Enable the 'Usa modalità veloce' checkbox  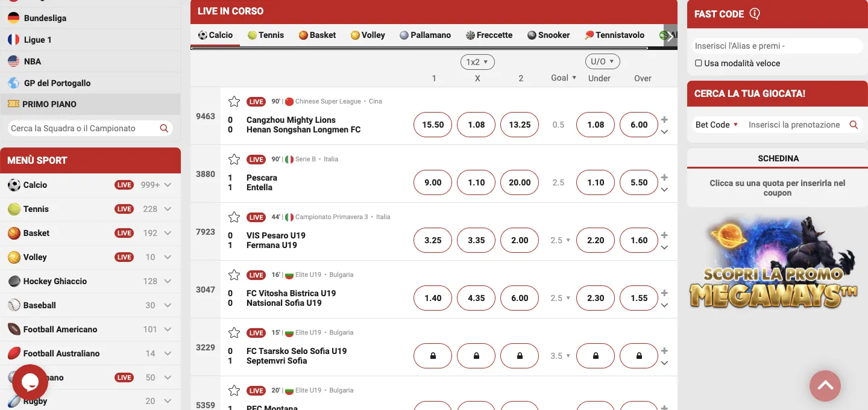(x=698, y=63)
